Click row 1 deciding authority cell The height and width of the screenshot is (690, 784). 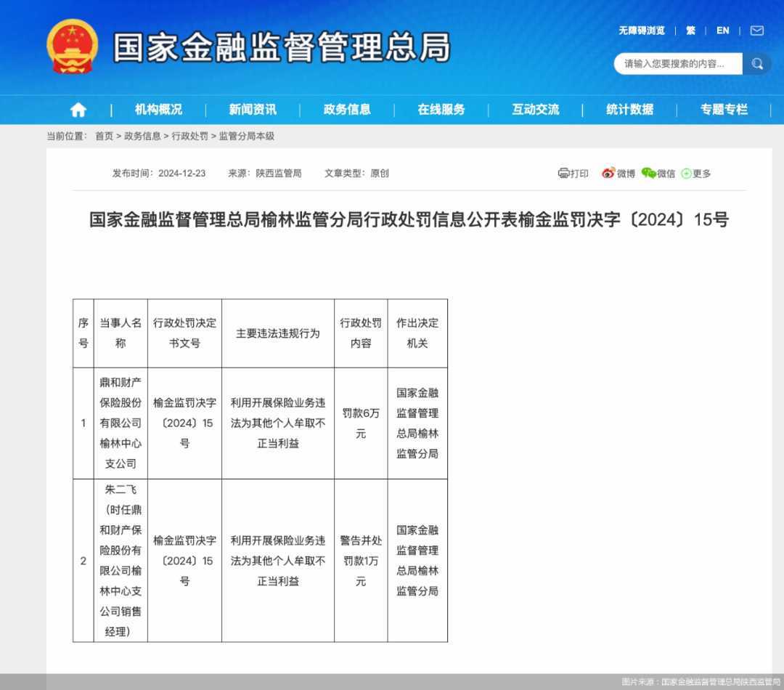(417, 423)
